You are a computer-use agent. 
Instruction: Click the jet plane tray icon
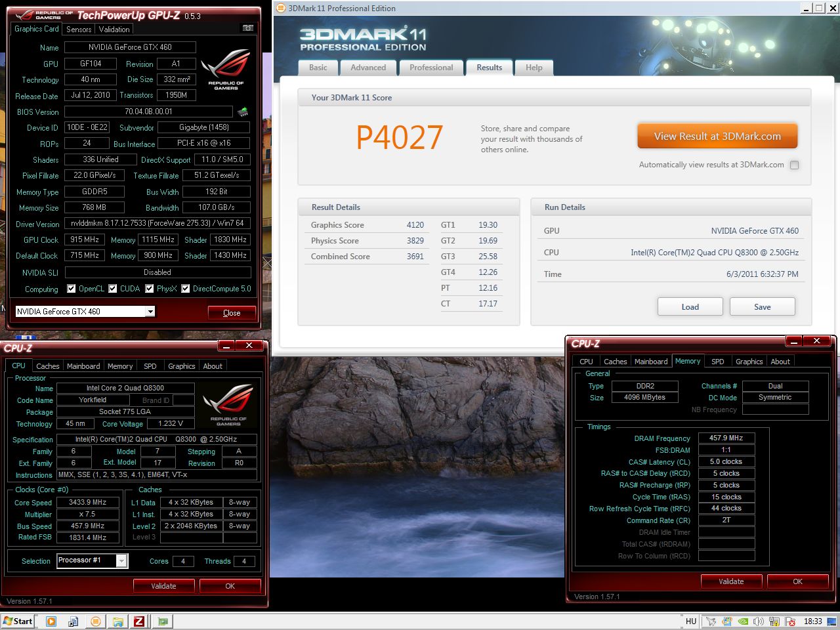pos(711,621)
